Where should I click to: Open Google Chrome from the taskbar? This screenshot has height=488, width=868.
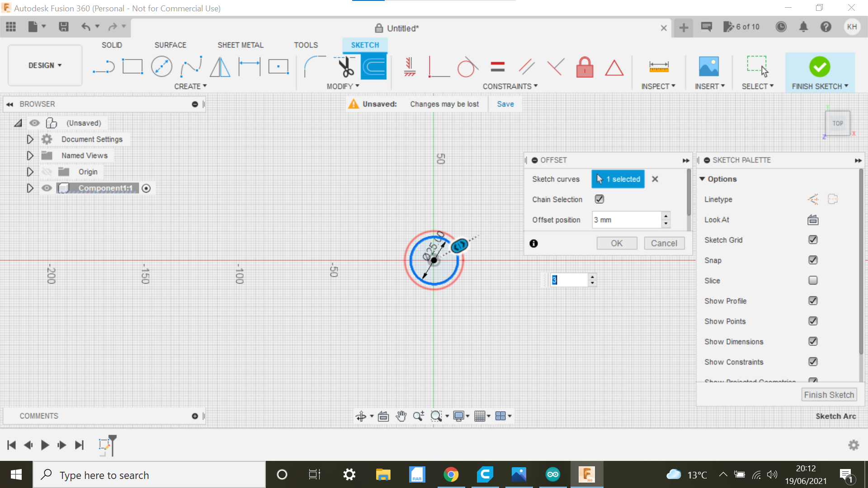pos(451,474)
